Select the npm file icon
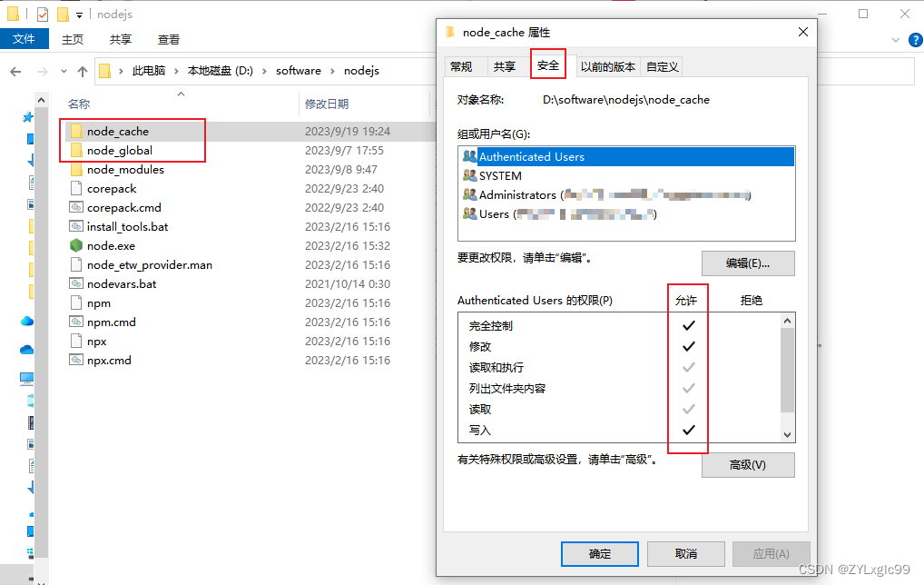924x585 pixels. [x=76, y=303]
